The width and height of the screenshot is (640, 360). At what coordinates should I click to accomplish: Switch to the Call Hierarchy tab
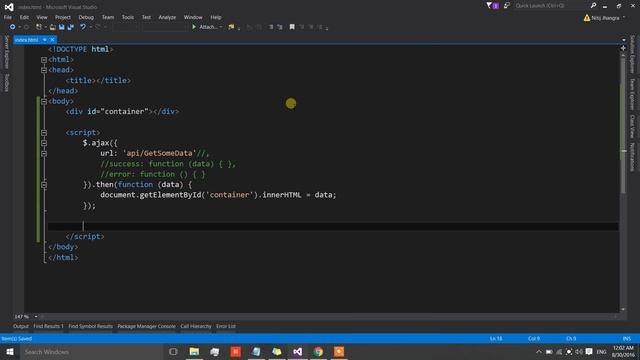(196, 326)
